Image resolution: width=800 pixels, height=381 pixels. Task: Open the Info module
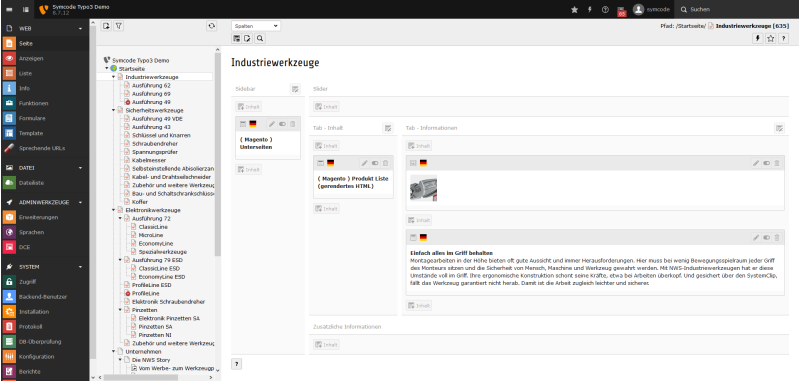[x=44, y=88]
